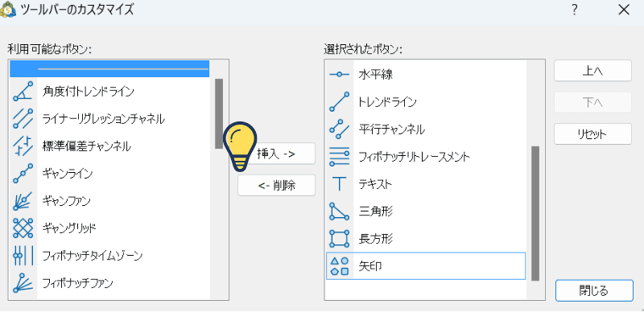Move item up with 上へ button
The height and width of the screenshot is (312, 644).
592,71
